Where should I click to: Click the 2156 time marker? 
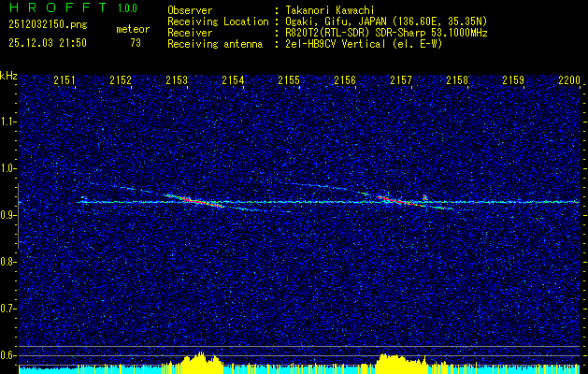coord(345,79)
